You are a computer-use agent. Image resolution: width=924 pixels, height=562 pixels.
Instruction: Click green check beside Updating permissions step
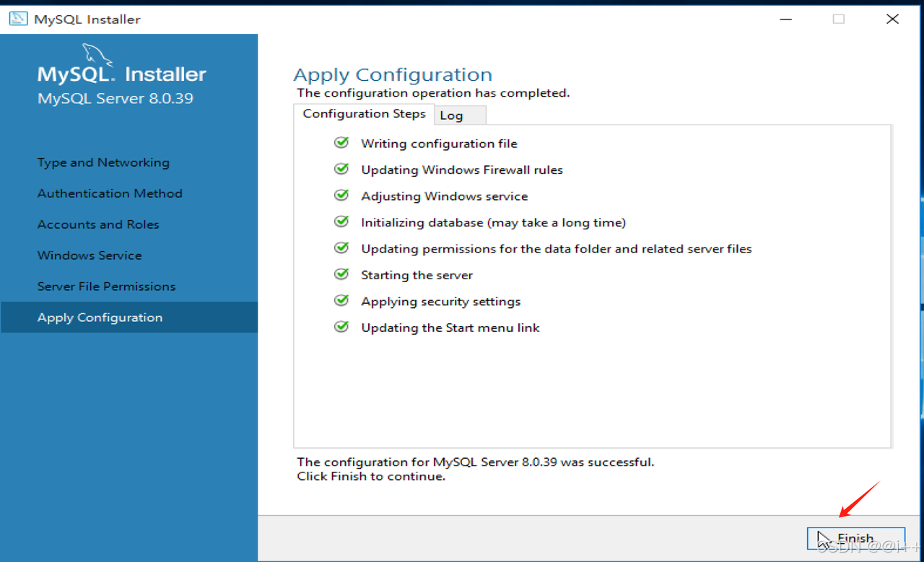tap(341, 248)
